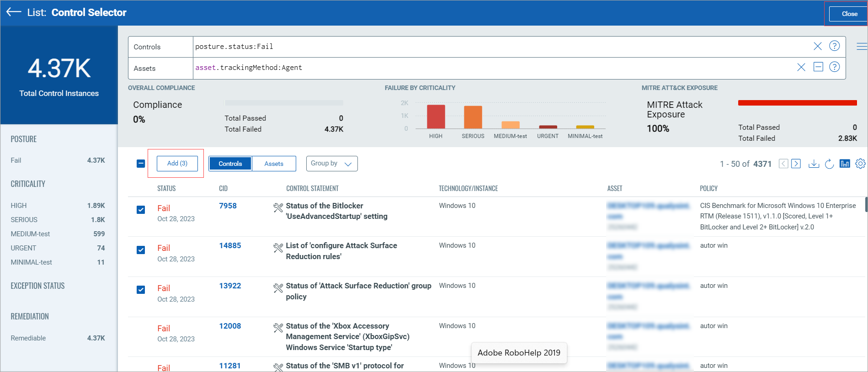Screen dimensions: 868x372
Task: Click the red HIGH bar in criticality chart
Action: (x=436, y=117)
